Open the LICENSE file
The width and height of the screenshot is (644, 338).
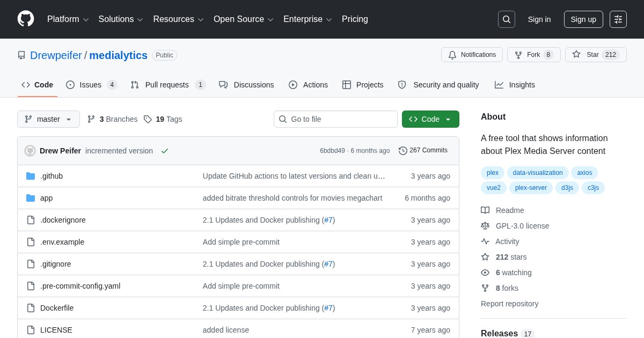[56, 330]
